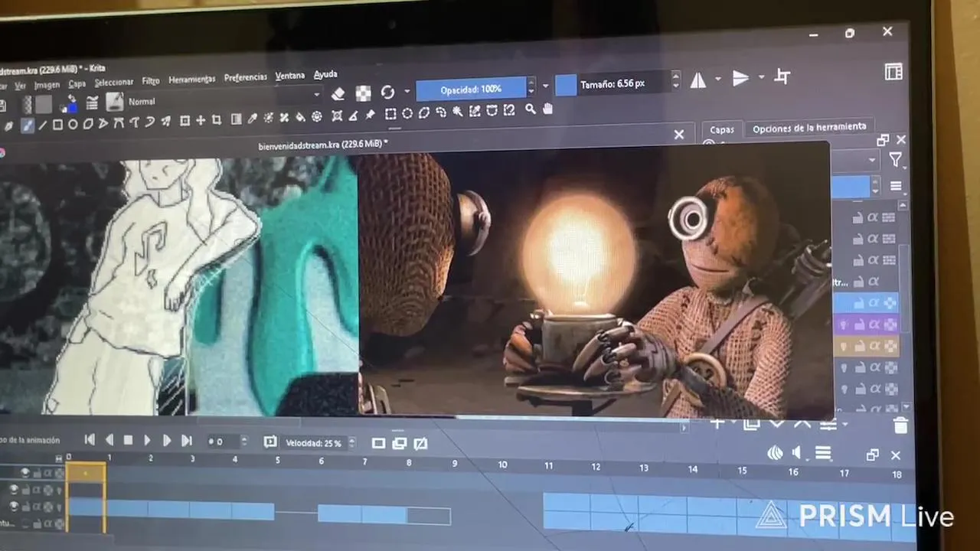Select the Pan hand tool

(548, 109)
